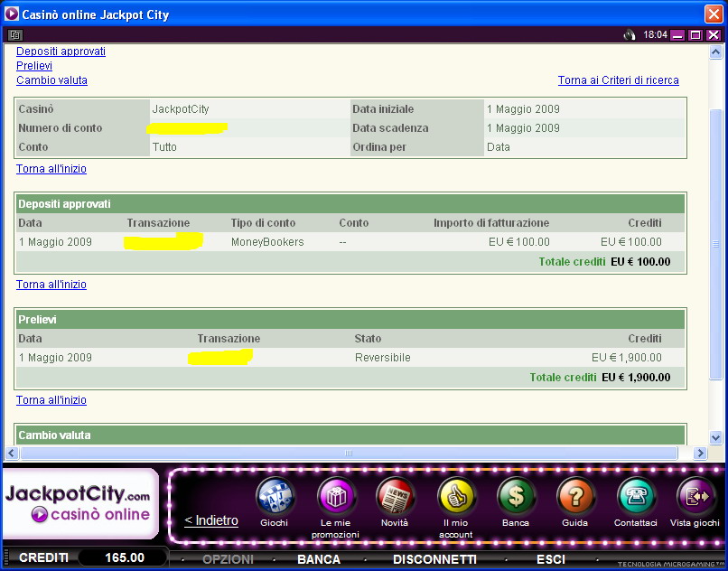
Task: Go back with the Indietro link
Action: point(211,520)
